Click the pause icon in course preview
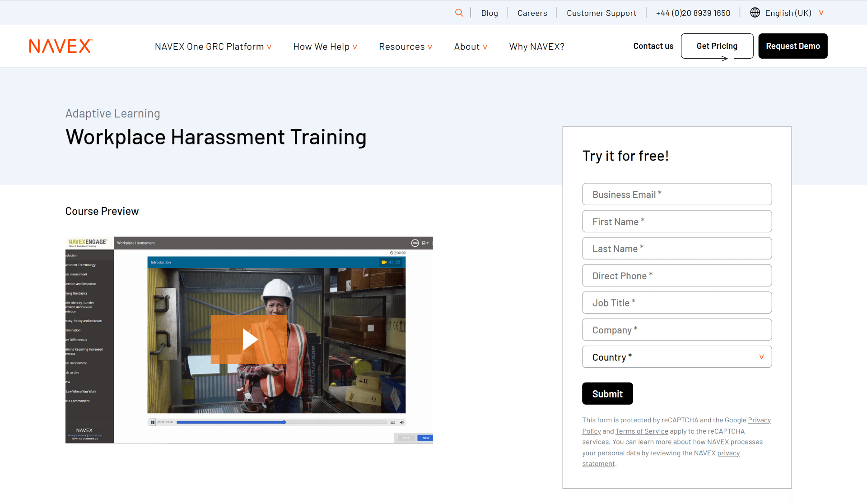 [x=153, y=422]
